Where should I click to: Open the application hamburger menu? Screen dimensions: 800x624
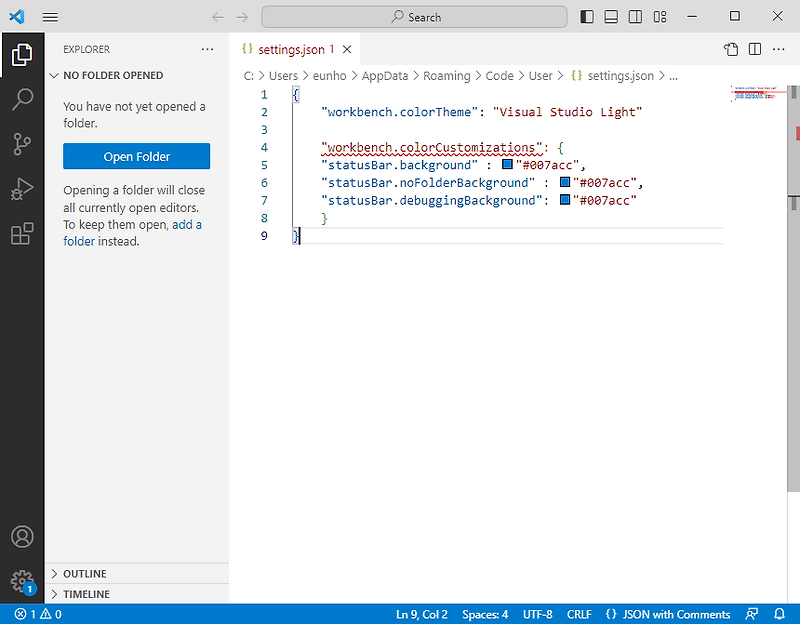pyautogui.click(x=50, y=16)
